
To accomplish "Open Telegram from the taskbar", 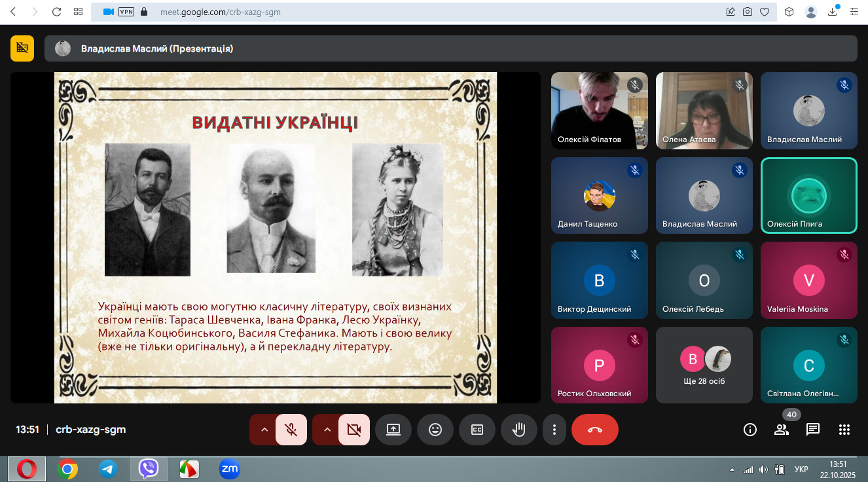I will tap(108, 469).
